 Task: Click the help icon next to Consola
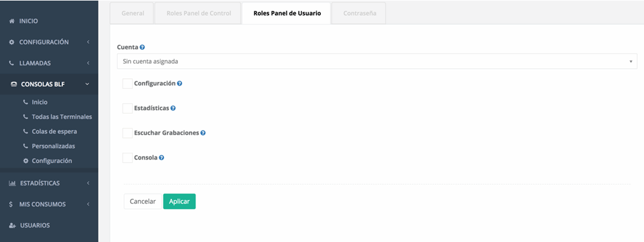[x=162, y=158]
